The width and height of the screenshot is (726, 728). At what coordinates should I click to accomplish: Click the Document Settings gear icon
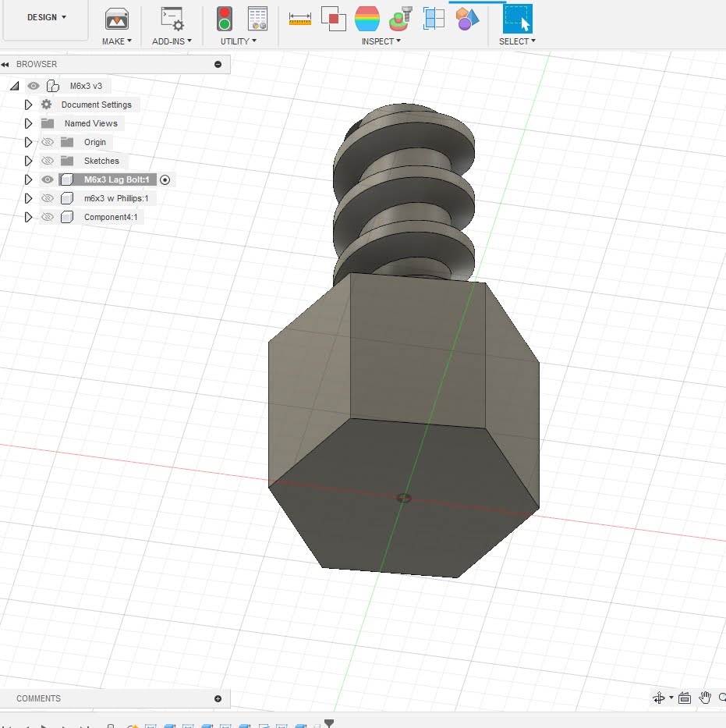pos(46,105)
